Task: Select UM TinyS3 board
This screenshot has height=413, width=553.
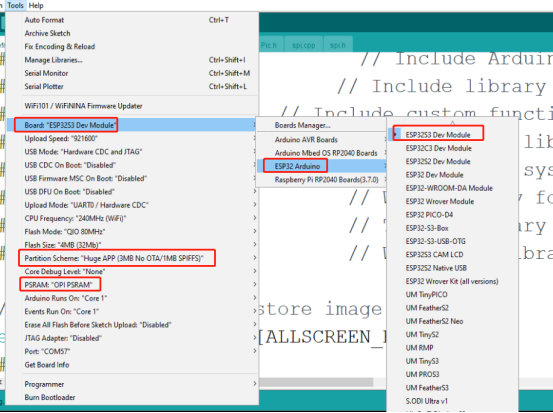Action: pos(453,361)
